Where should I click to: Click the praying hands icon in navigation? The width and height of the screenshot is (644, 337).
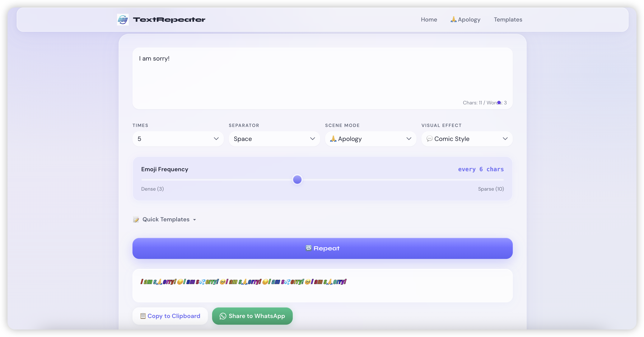pos(453,19)
